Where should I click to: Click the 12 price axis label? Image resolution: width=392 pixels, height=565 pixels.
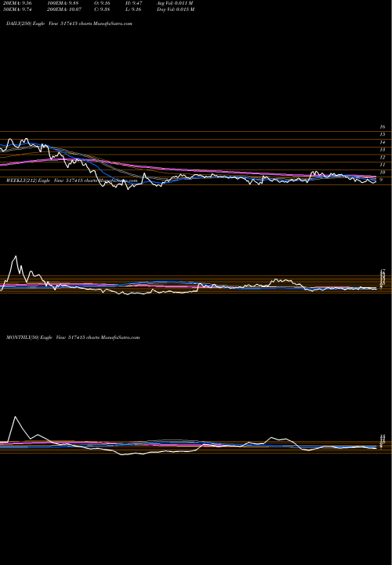[x=383, y=158]
